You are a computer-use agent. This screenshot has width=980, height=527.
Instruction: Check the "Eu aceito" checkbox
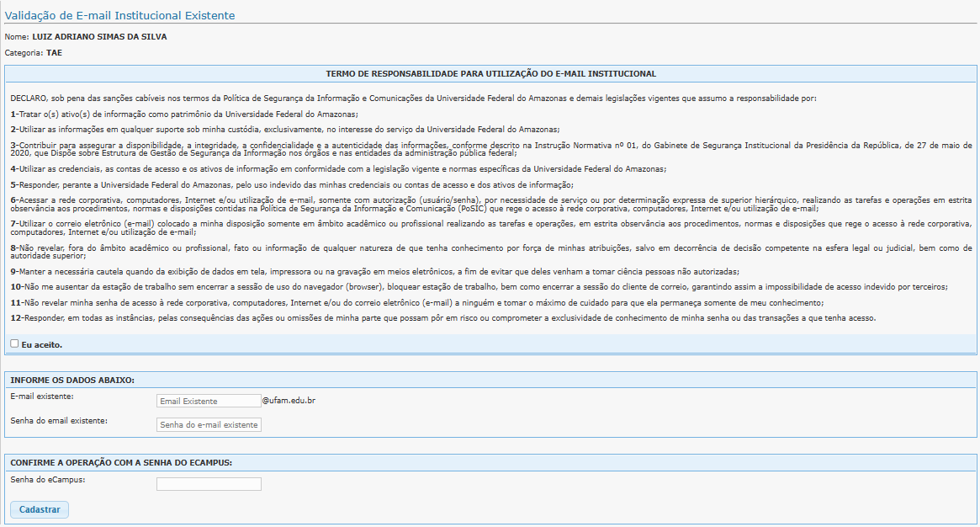(x=14, y=343)
